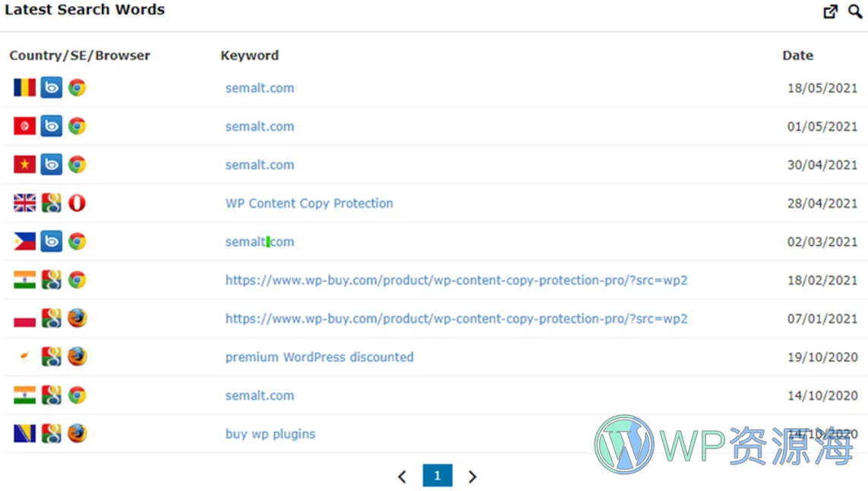Open semalt.com keyword dated 18/05/2021
The width and height of the screenshot is (868, 491).
(x=260, y=88)
